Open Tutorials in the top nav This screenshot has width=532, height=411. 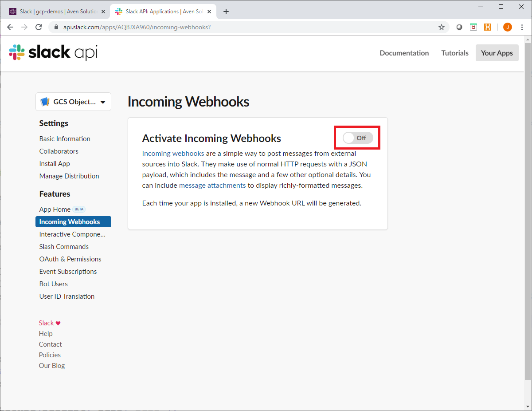[x=455, y=53]
